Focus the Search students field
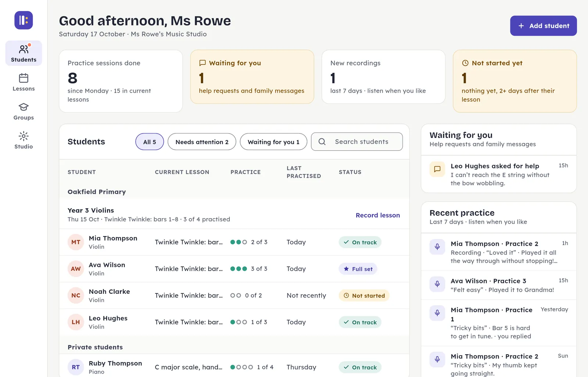The width and height of the screenshot is (588, 377). pyautogui.click(x=357, y=142)
